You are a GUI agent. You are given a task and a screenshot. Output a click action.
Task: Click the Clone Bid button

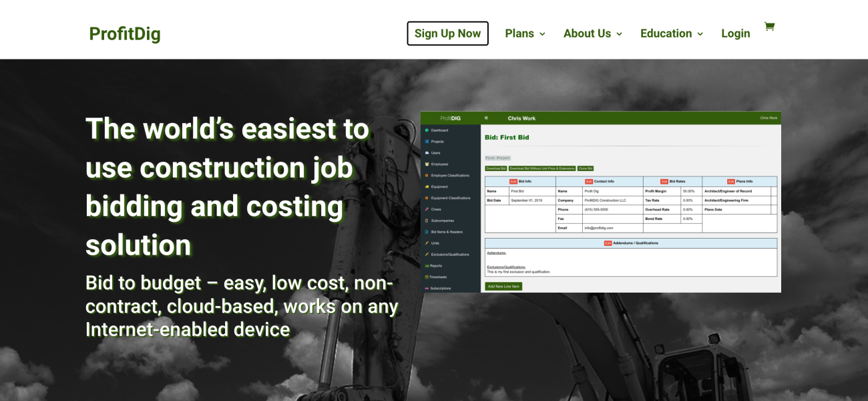click(x=586, y=168)
